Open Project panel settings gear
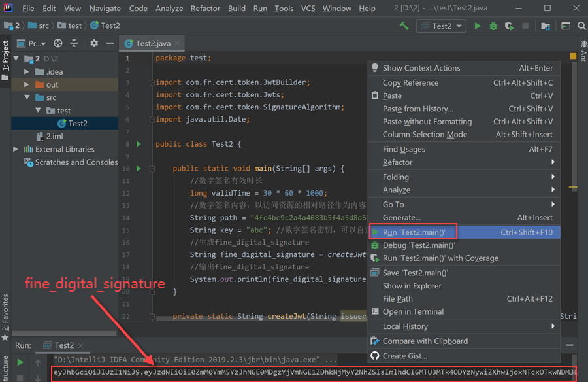588x382 pixels. tap(94, 43)
